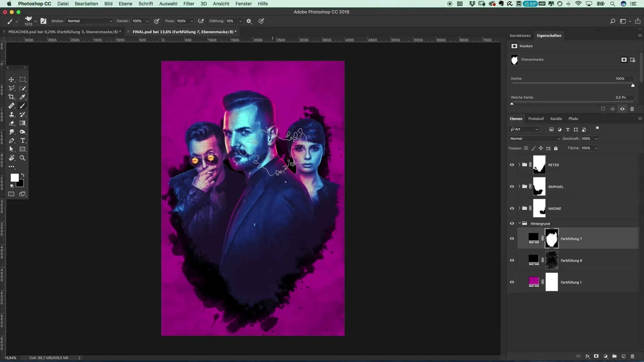This screenshot has height=362, width=644.
Task: Select the Pen tool
Action: [11, 140]
